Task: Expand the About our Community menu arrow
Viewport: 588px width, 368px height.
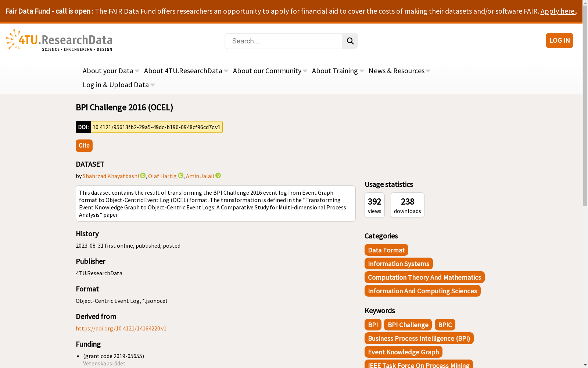Action: tap(305, 71)
